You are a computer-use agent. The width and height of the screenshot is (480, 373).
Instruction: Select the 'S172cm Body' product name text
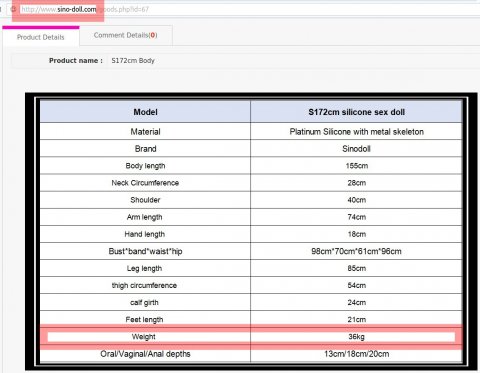coord(133,61)
